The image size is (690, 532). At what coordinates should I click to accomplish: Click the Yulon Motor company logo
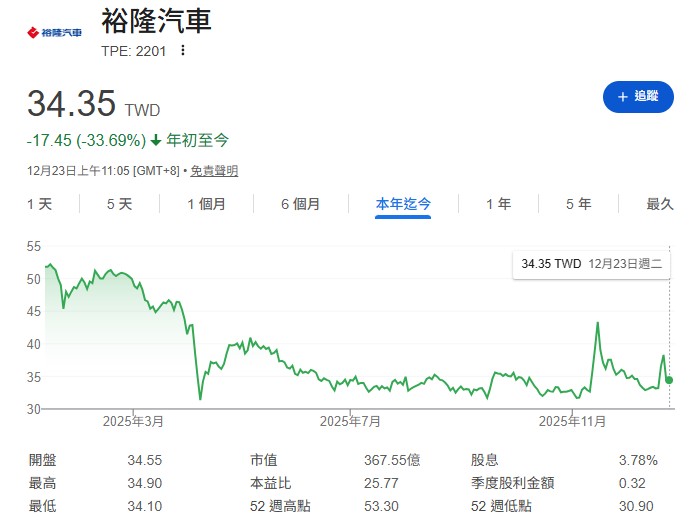tap(54, 33)
